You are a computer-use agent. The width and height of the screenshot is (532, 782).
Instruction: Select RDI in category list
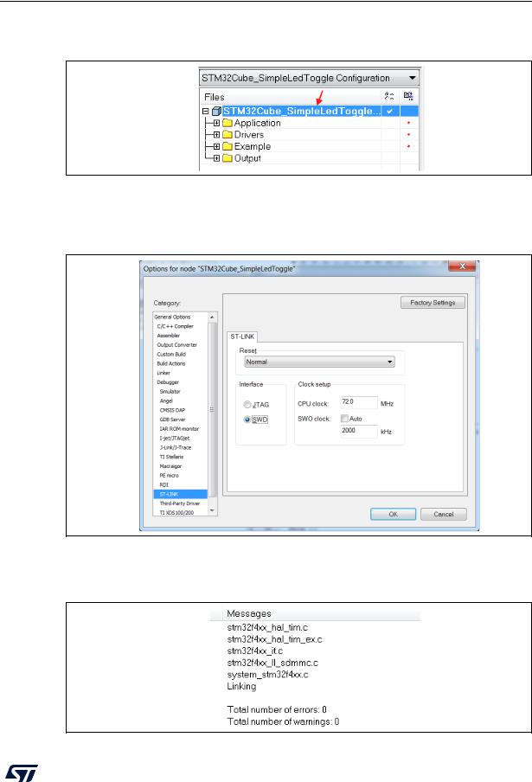(164, 484)
